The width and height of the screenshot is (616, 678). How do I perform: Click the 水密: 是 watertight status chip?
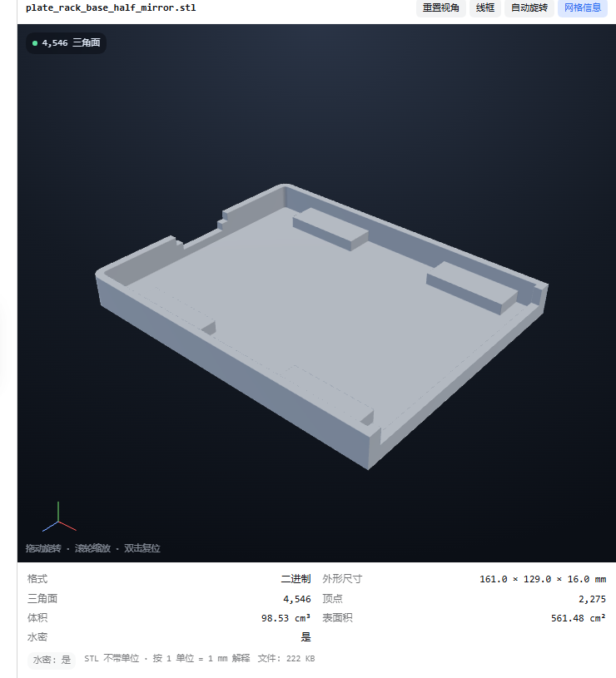[x=52, y=660]
